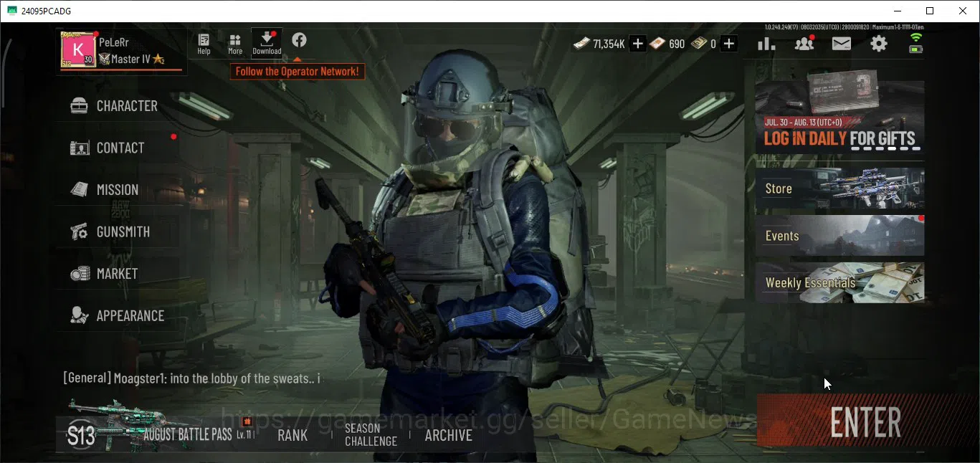Open the Help icon
This screenshot has height=463, width=980.
point(204,44)
